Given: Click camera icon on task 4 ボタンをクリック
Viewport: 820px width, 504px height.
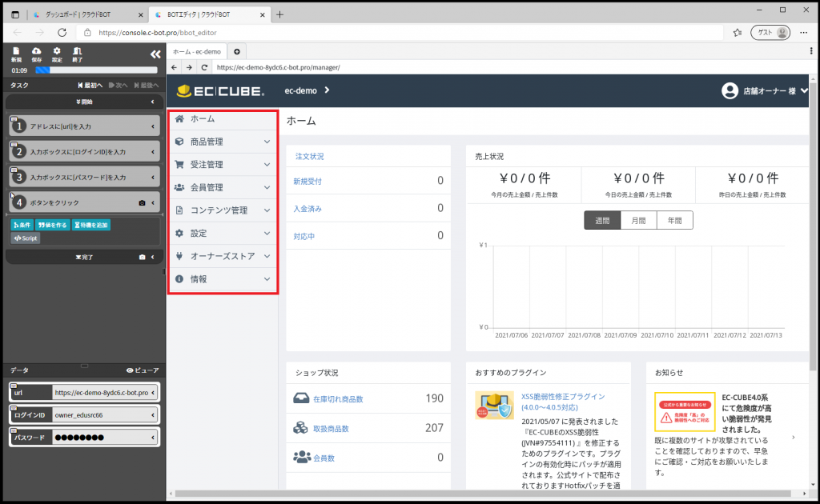Looking at the screenshot, I should (x=142, y=202).
